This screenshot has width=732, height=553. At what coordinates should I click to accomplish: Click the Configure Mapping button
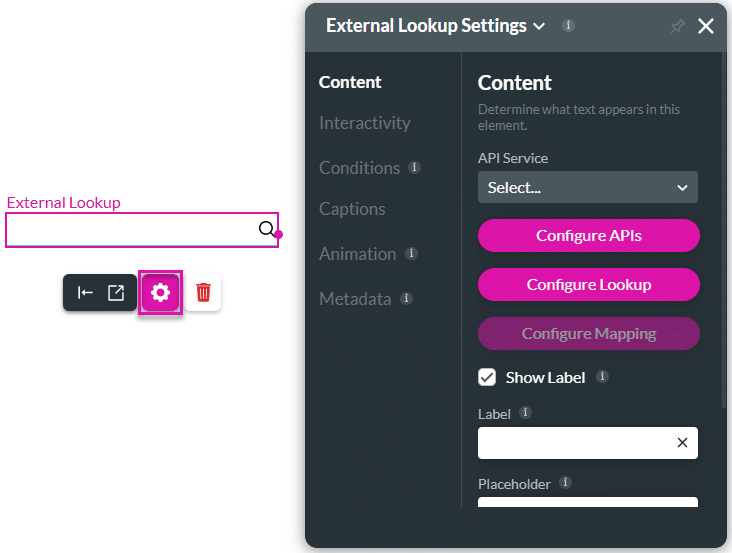pyautogui.click(x=589, y=334)
